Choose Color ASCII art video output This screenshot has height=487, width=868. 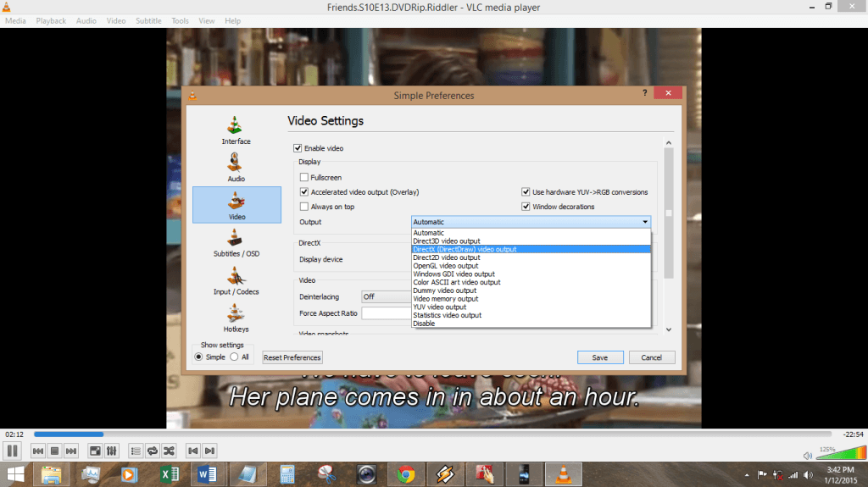[x=531, y=282]
